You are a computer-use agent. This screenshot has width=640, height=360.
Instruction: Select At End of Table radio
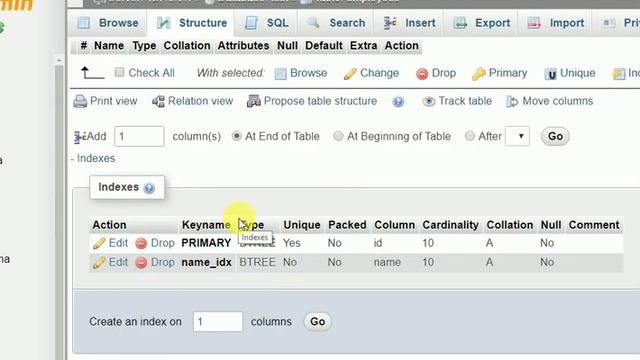[x=237, y=136]
